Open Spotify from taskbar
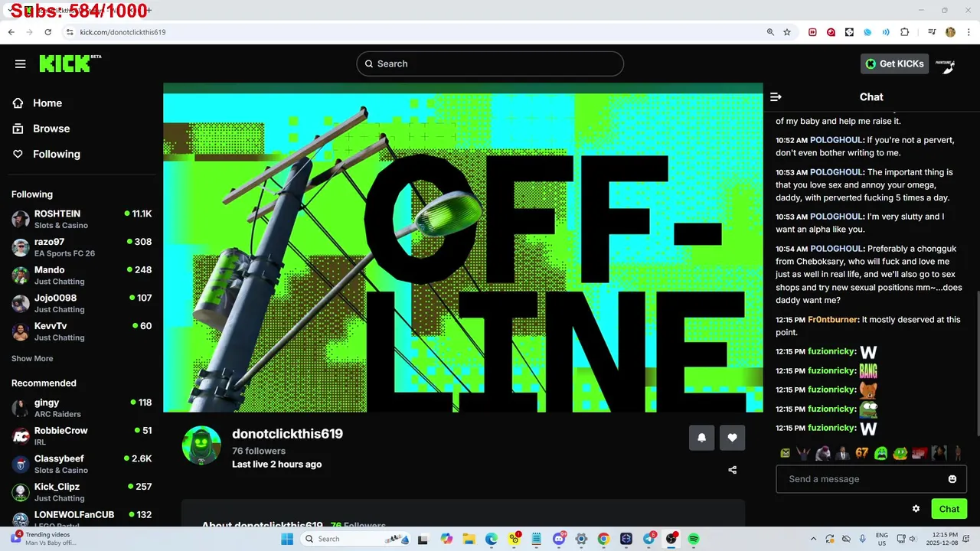The width and height of the screenshot is (980, 551). tap(694, 539)
